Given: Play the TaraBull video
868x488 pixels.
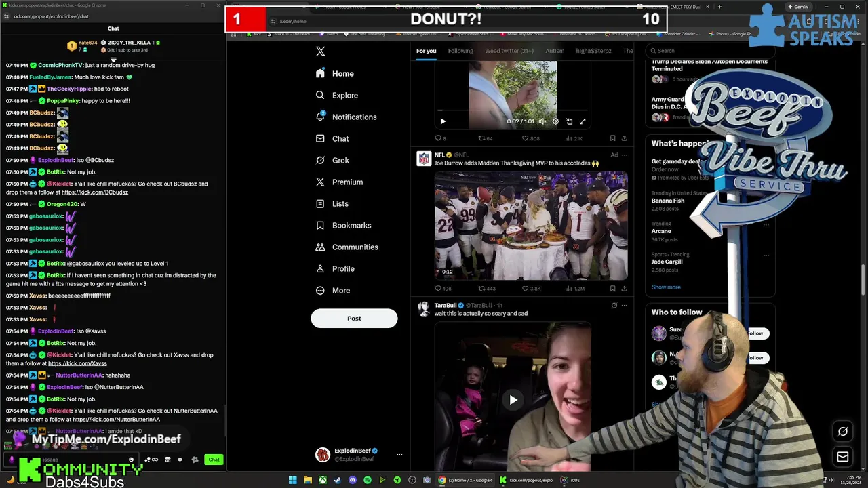Looking at the screenshot, I should [513, 400].
